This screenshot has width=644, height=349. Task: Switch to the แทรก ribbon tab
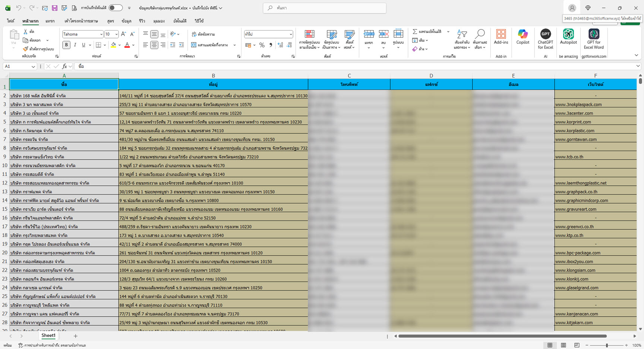coord(50,21)
